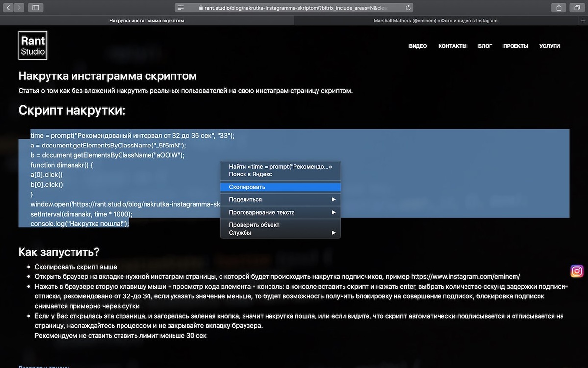Open the floating Instagram icon
The image size is (588, 368).
tap(577, 271)
